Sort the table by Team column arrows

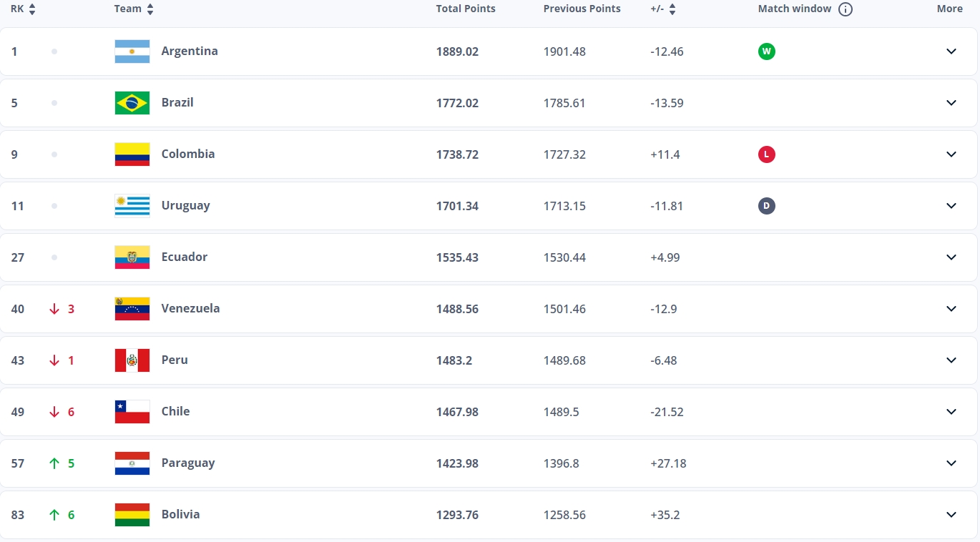pos(150,9)
